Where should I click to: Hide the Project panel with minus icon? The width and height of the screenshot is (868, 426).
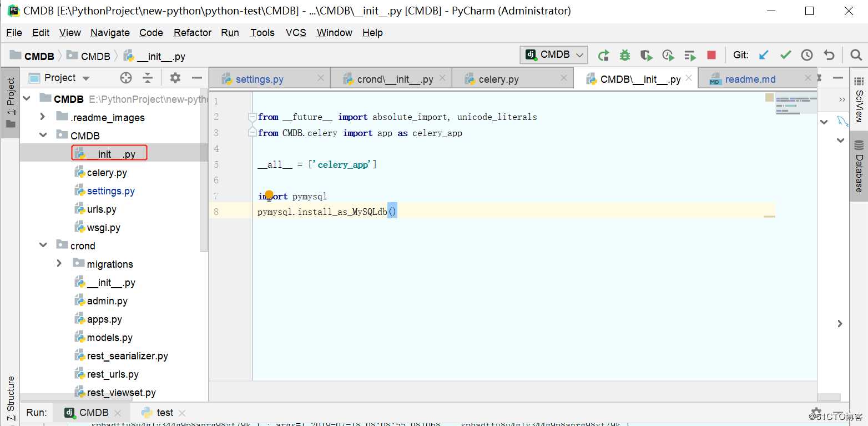pyautogui.click(x=196, y=78)
